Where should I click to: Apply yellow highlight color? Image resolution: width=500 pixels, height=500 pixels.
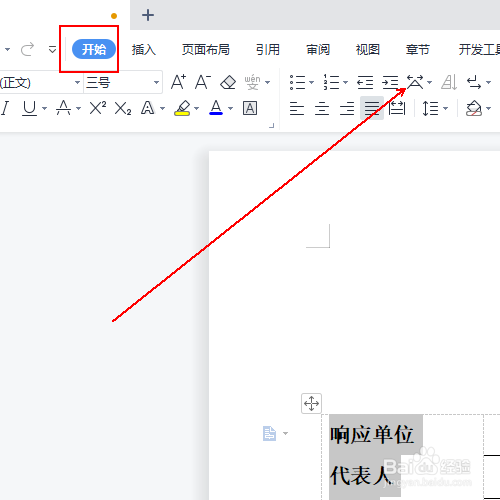[182, 108]
